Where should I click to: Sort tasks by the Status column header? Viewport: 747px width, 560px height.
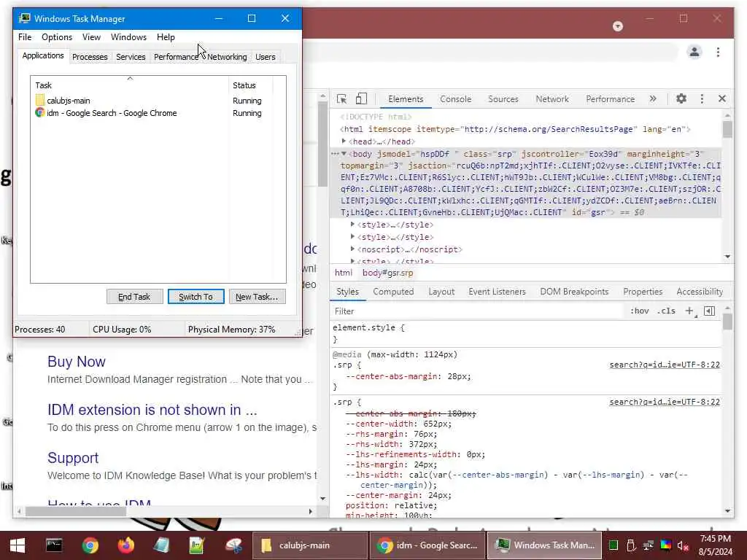(x=251, y=85)
